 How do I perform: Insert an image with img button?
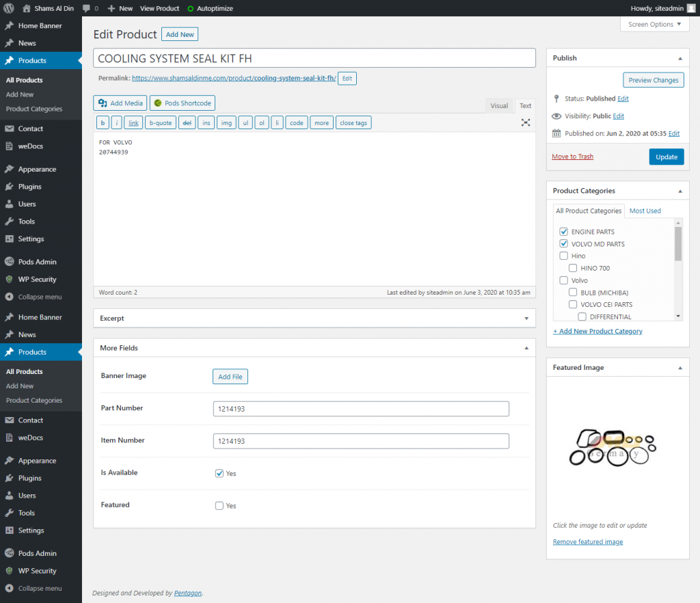pyautogui.click(x=226, y=123)
